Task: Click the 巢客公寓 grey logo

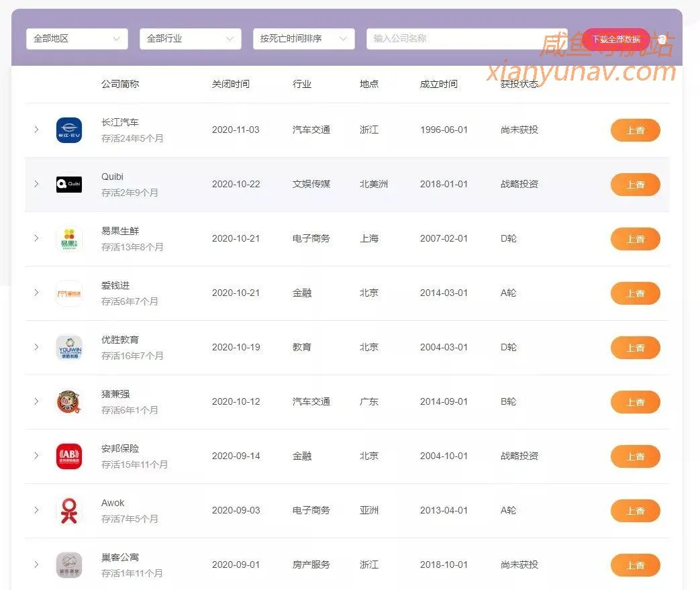Action: coord(68,564)
